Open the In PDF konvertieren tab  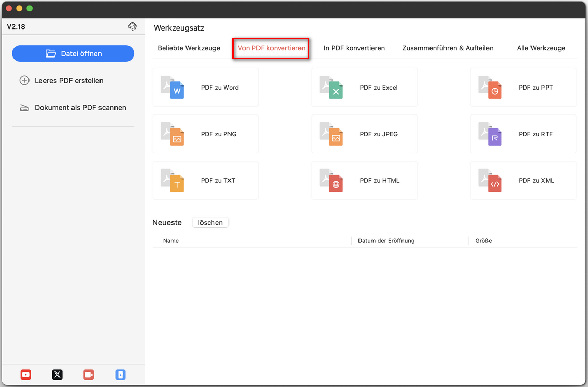pos(354,48)
